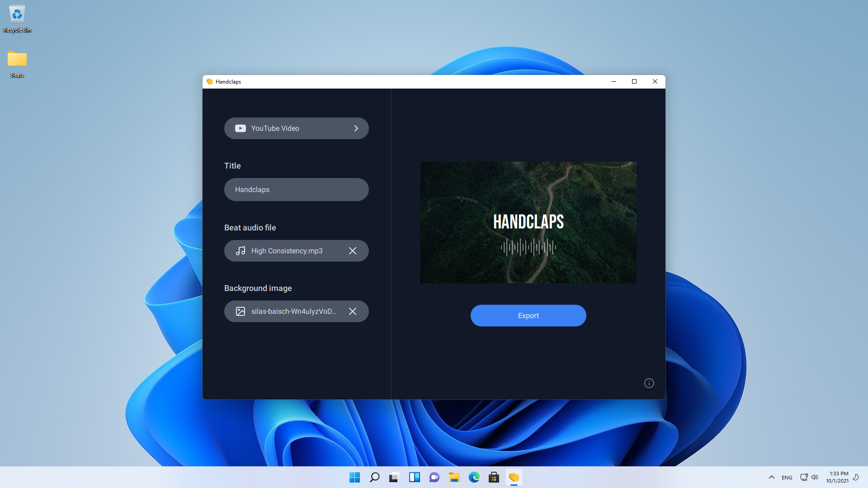Click the audio waveform visualization icon
Viewport: 868px width, 488px height.
click(528, 246)
